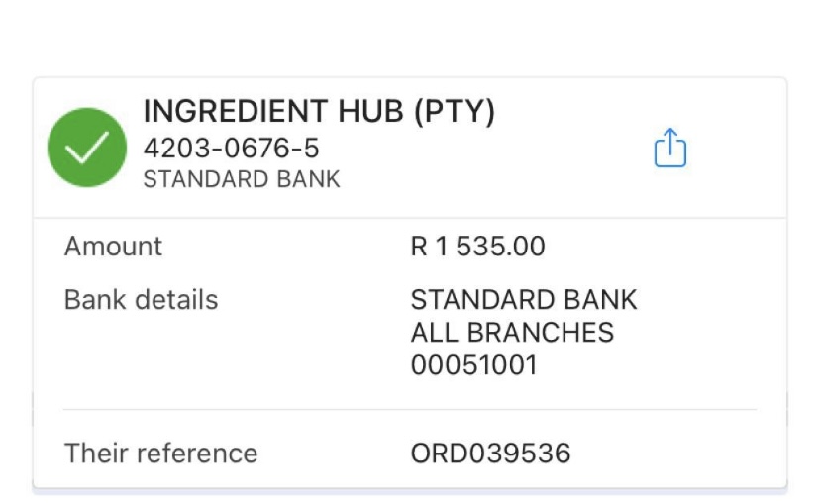Click the word reference in the bottom row

(197, 453)
